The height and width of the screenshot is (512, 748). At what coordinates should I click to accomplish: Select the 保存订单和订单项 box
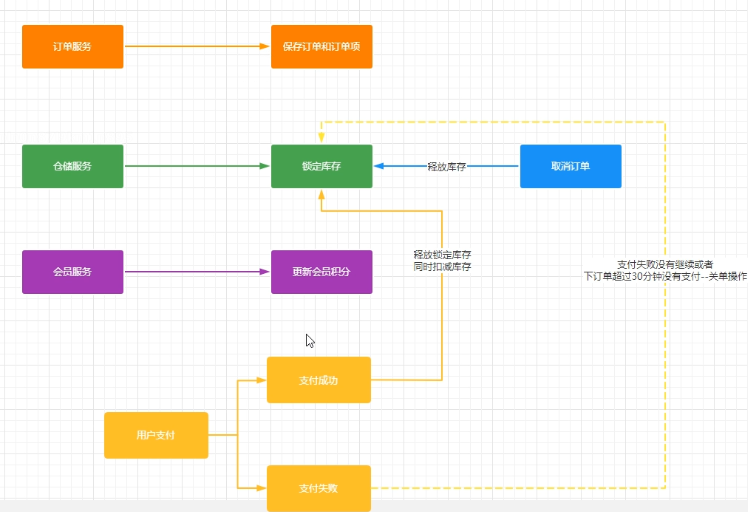[x=322, y=47]
